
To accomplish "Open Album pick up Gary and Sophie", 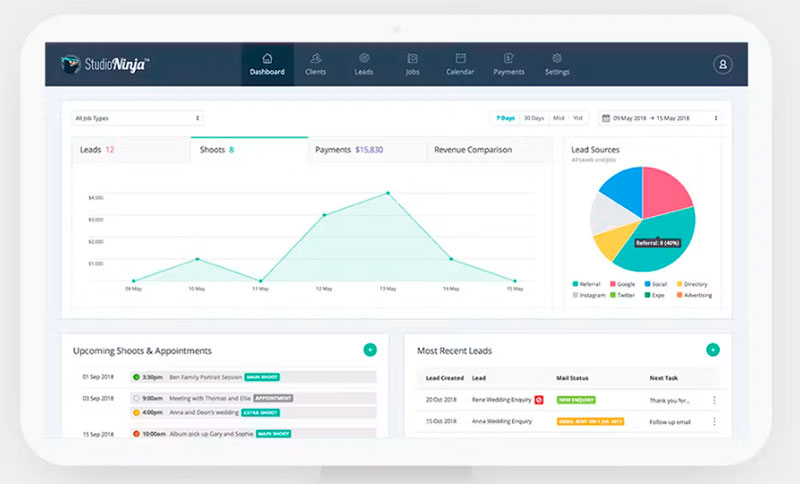I will click(x=211, y=434).
